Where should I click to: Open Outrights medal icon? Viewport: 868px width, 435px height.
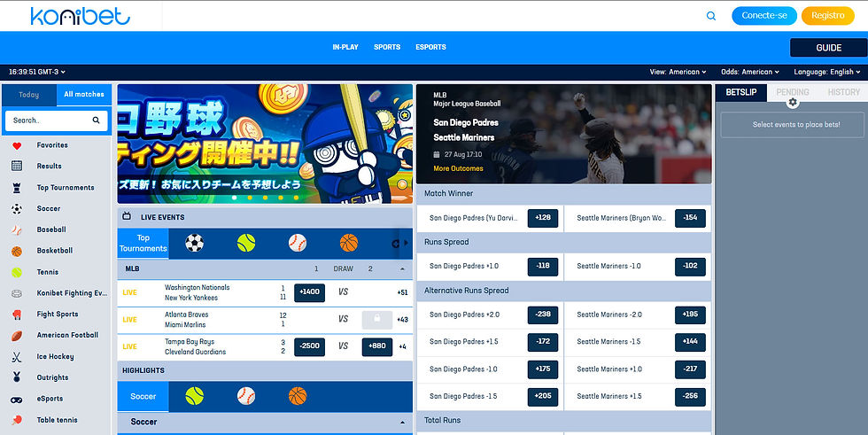tap(17, 377)
